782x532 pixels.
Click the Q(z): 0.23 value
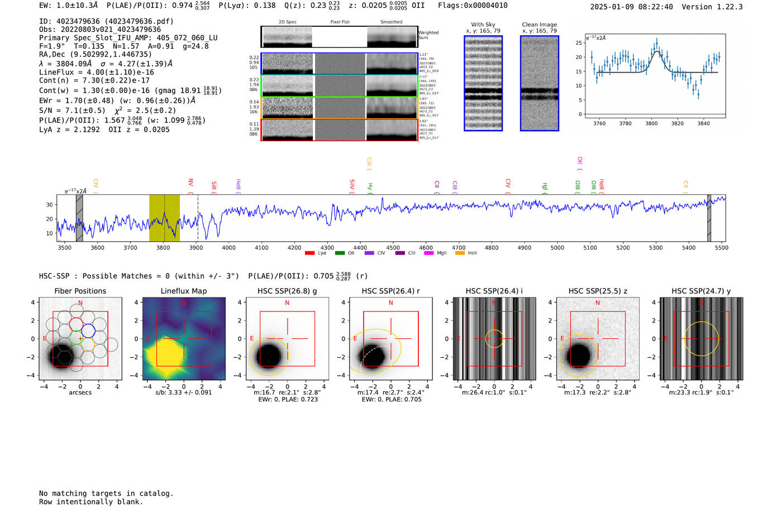pos(312,6)
